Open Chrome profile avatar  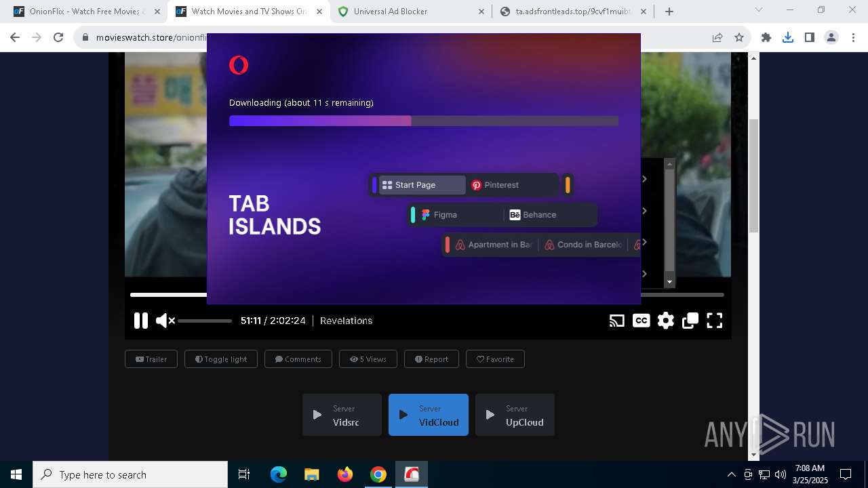click(x=831, y=38)
